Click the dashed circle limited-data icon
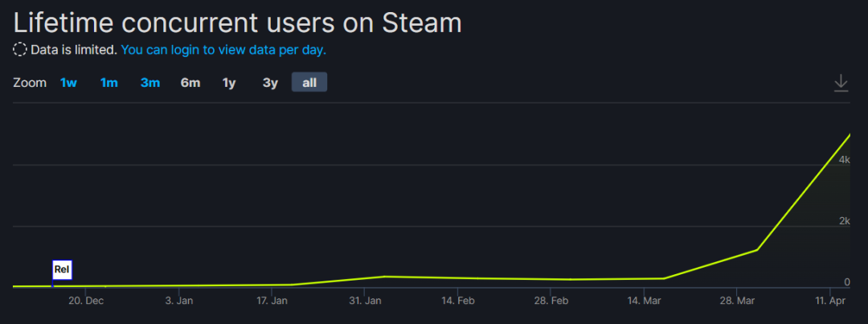This screenshot has height=324, width=868. click(20, 49)
